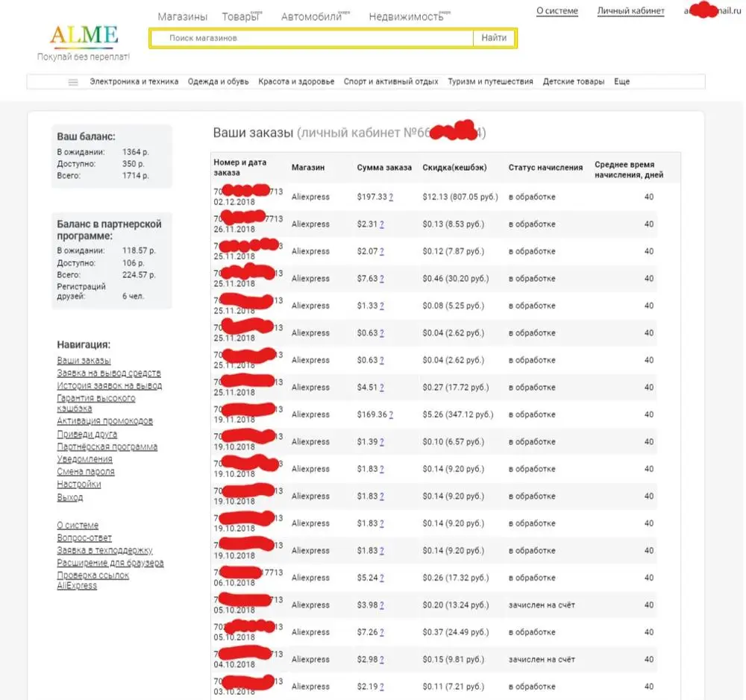Click question mark next to $1.39
Screen dimensions: 746x700
[381, 442]
